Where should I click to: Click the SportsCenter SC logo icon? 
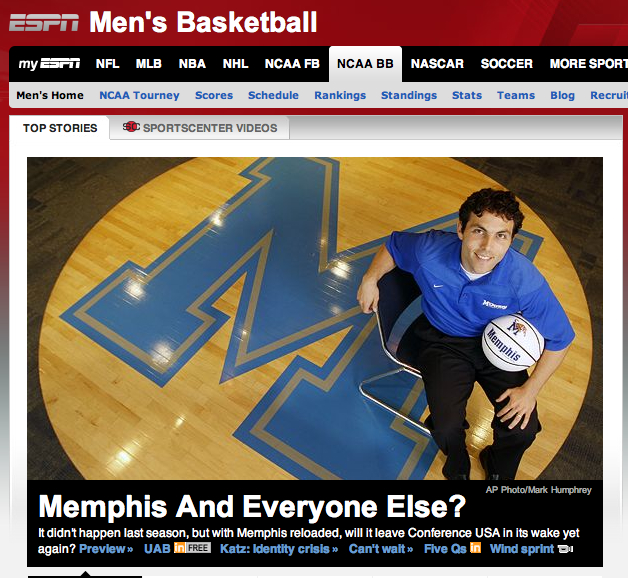click(131, 127)
